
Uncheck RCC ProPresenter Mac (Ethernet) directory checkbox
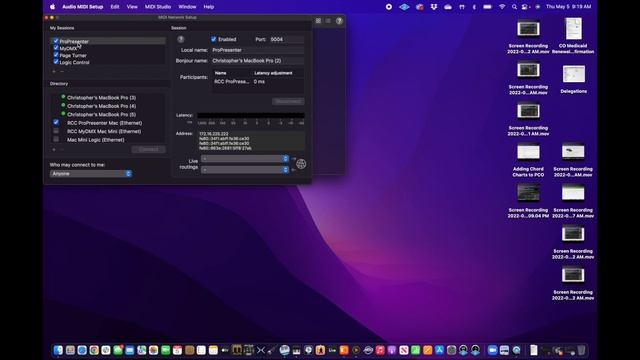(x=56, y=122)
